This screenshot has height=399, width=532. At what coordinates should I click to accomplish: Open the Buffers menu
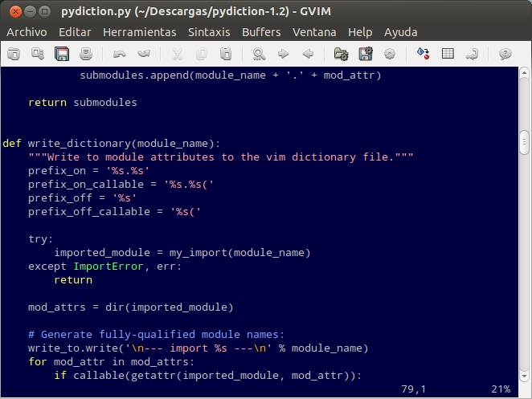tap(261, 32)
